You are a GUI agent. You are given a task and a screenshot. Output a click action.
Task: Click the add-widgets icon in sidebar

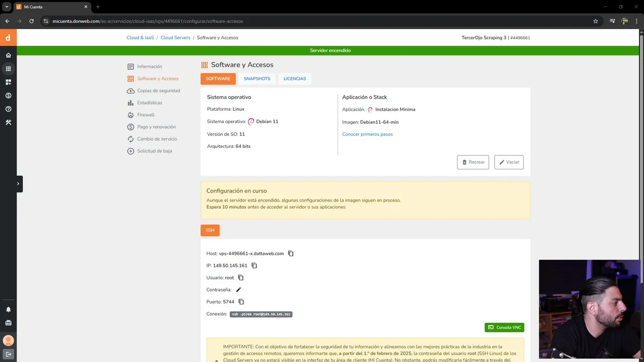8,82
